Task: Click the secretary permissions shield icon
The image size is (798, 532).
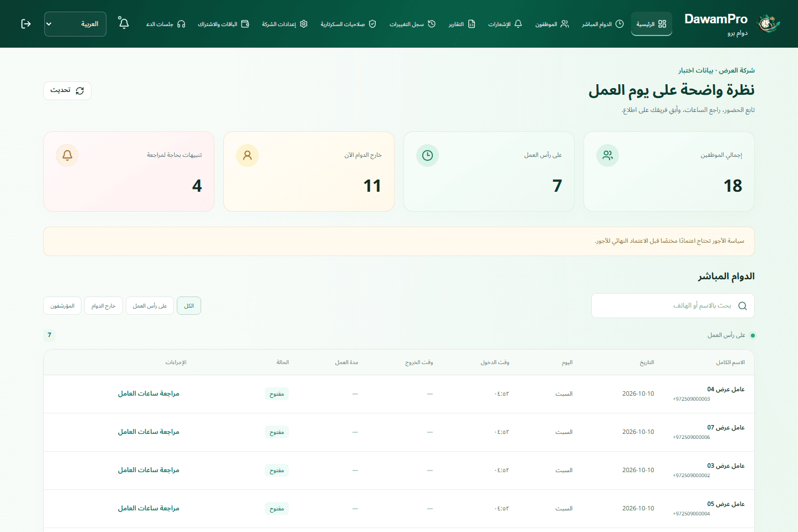Action: 372,24
